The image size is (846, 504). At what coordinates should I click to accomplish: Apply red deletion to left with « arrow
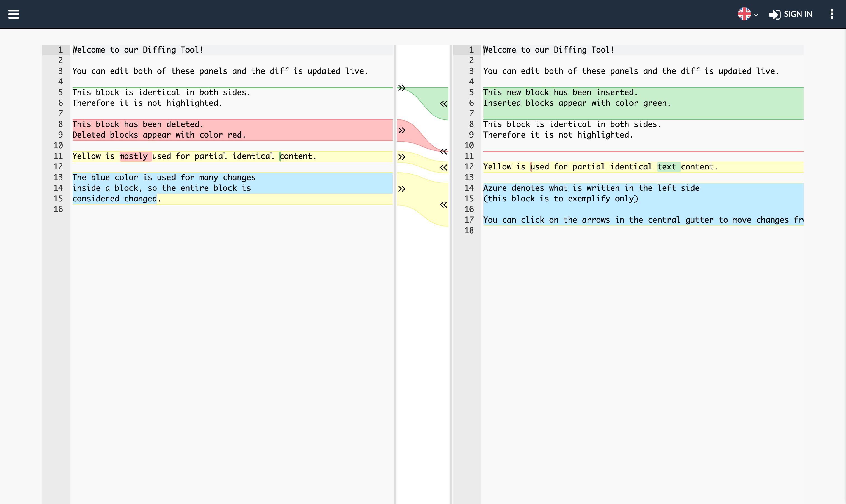click(443, 152)
